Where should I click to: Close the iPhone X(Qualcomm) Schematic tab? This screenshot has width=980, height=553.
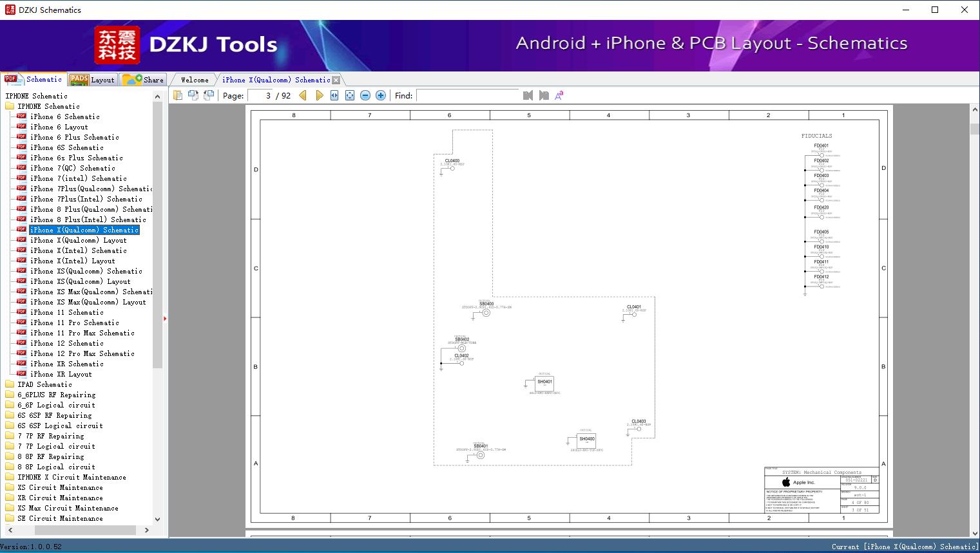[x=336, y=80]
